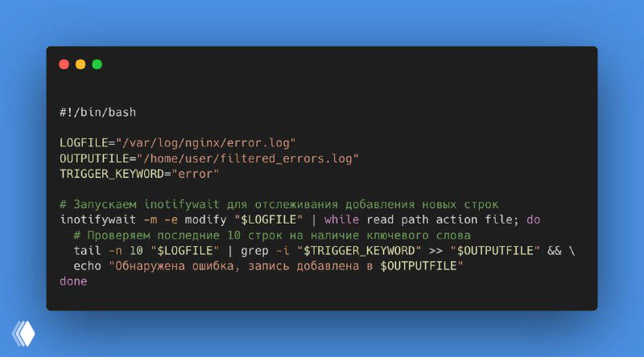
Task: Click the "error" string value
Action: tap(196, 174)
